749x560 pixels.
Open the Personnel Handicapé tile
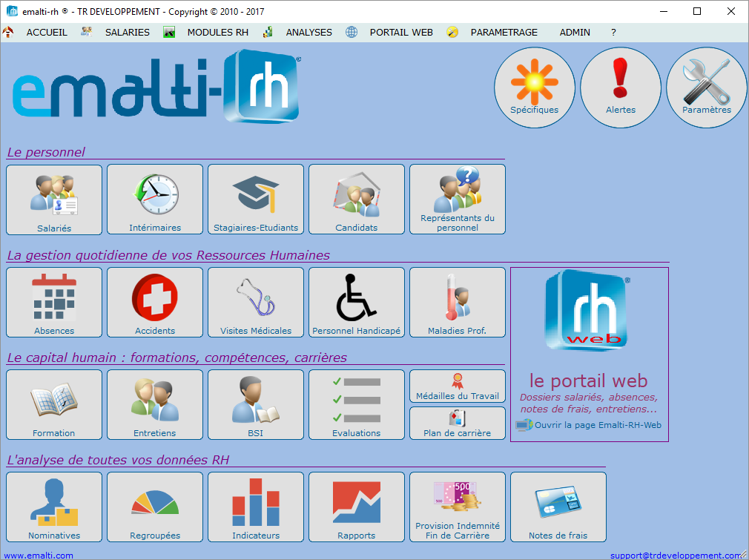click(357, 302)
